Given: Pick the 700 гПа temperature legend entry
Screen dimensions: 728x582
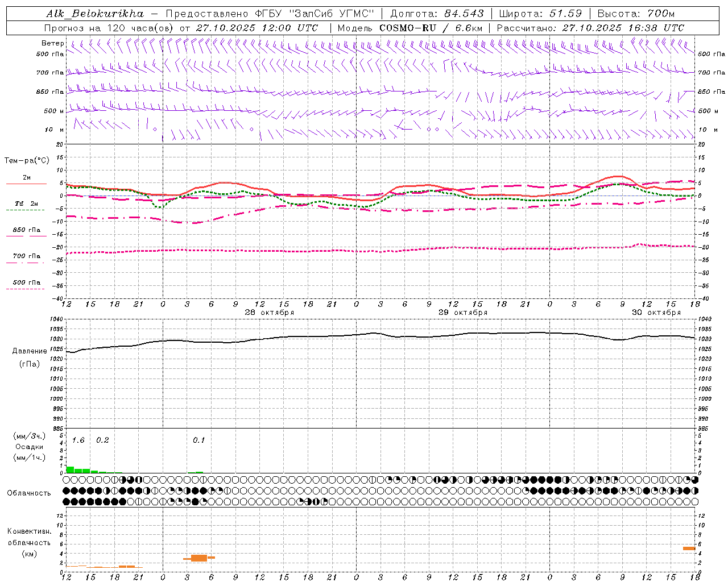Looking at the screenshot, I should point(26,256).
